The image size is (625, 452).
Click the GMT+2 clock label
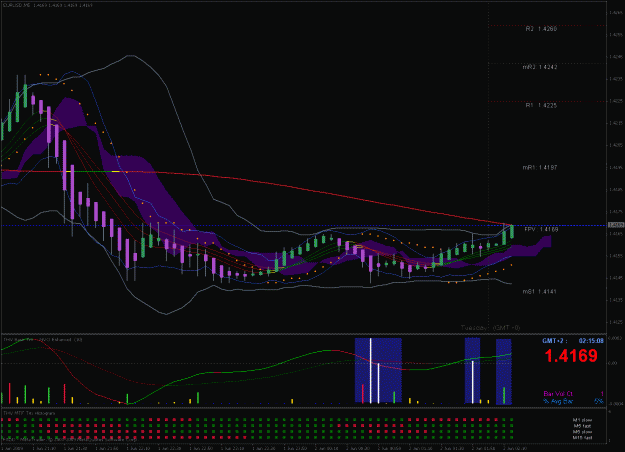pyautogui.click(x=557, y=341)
